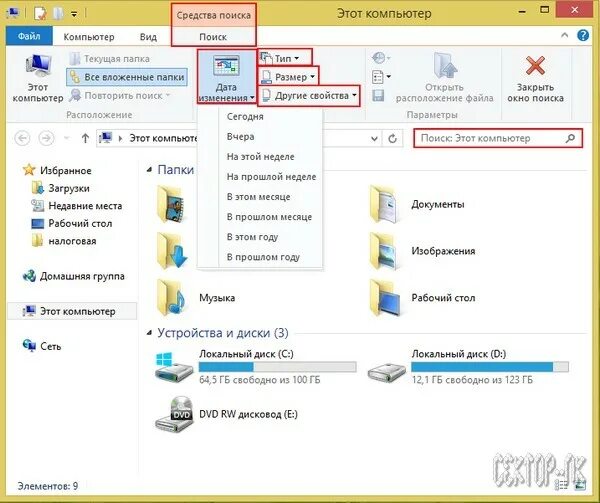Viewport: 600px width, 503px height.
Task: Select the video folder with film icon
Action: click(x=171, y=204)
